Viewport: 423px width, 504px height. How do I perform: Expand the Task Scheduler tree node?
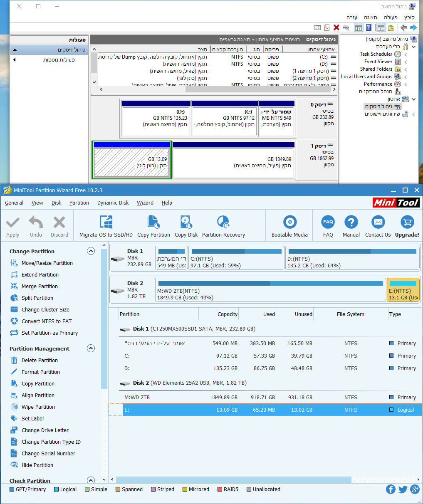tap(406, 54)
